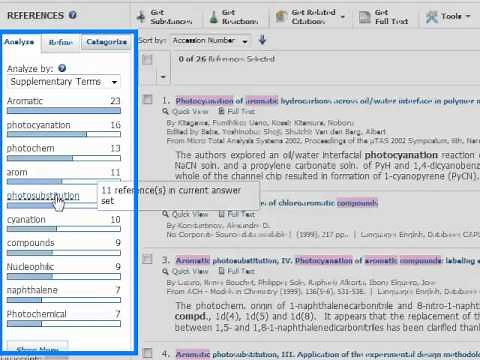This screenshot has height=360, width=480.
Task: Click the photochem term label
Action: tap(30, 148)
